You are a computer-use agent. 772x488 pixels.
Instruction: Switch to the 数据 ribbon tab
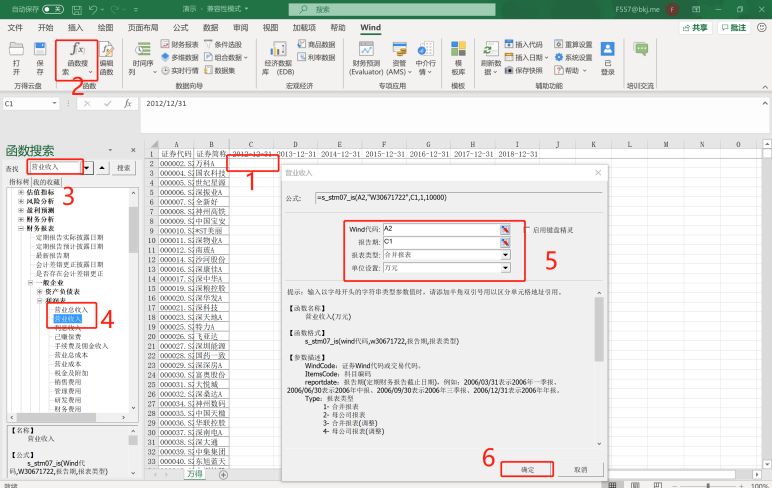(210, 28)
